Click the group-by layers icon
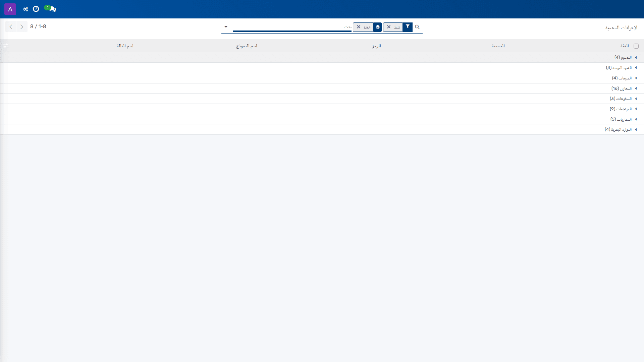 (x=378, y=27)
